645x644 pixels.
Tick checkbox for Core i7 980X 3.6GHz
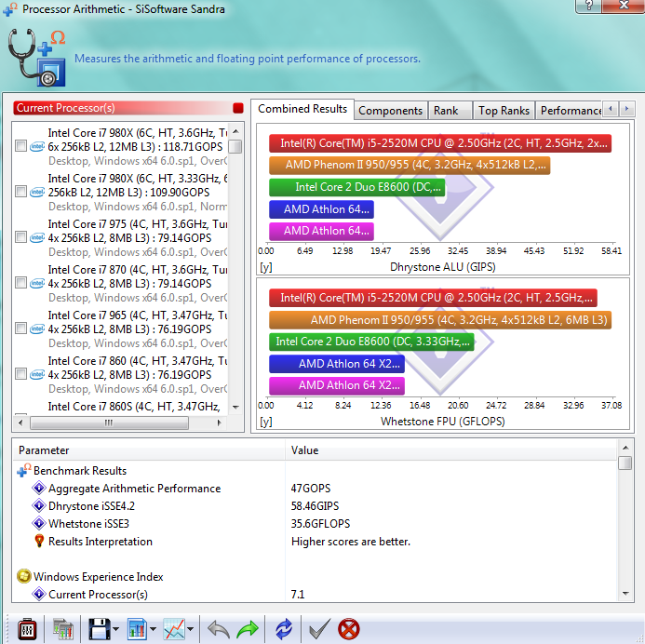[x=20, y=146]
